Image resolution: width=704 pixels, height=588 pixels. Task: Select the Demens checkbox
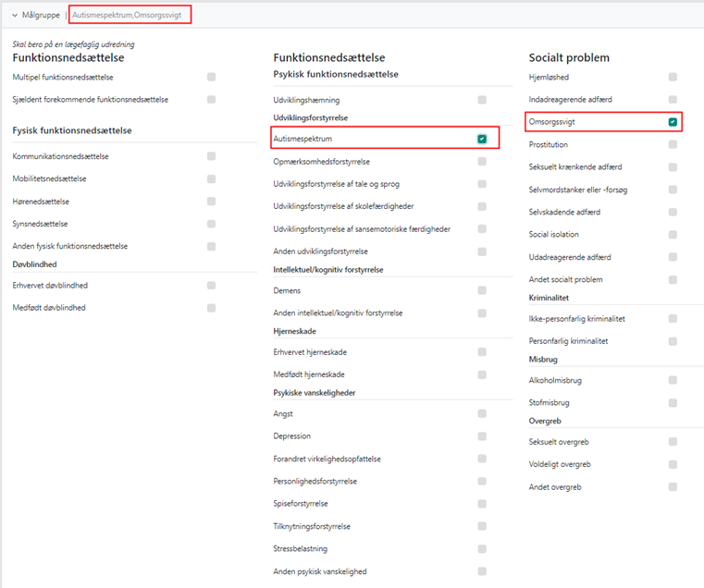tap(482, 290)
